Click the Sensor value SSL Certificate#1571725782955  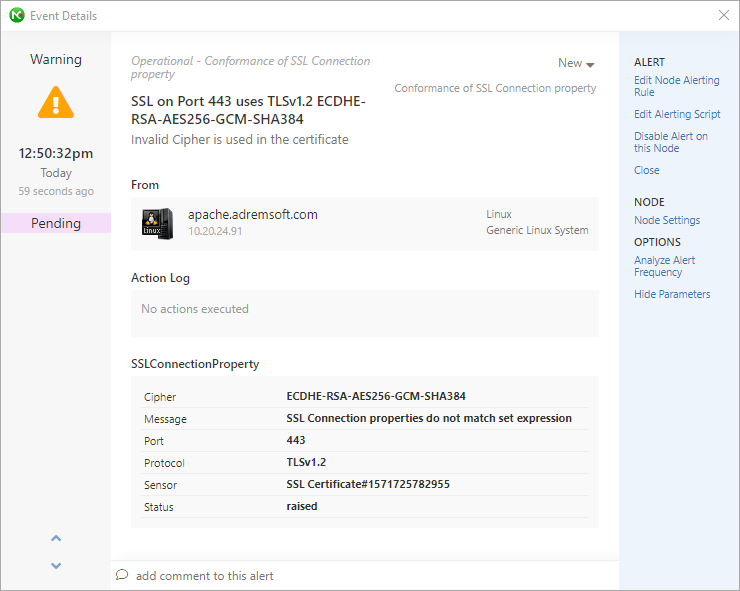[x=368, y=484]
